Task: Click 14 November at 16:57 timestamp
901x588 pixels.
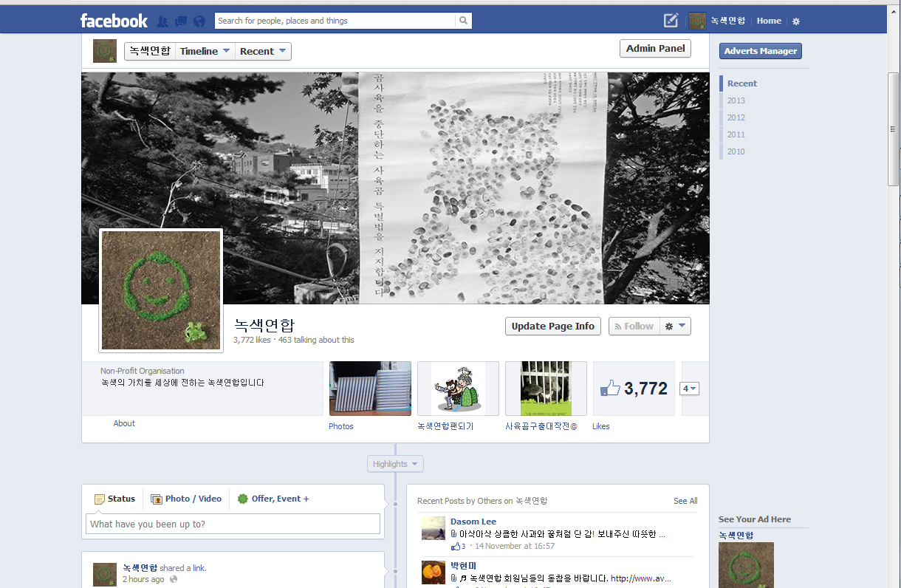Action: (515, 547)
